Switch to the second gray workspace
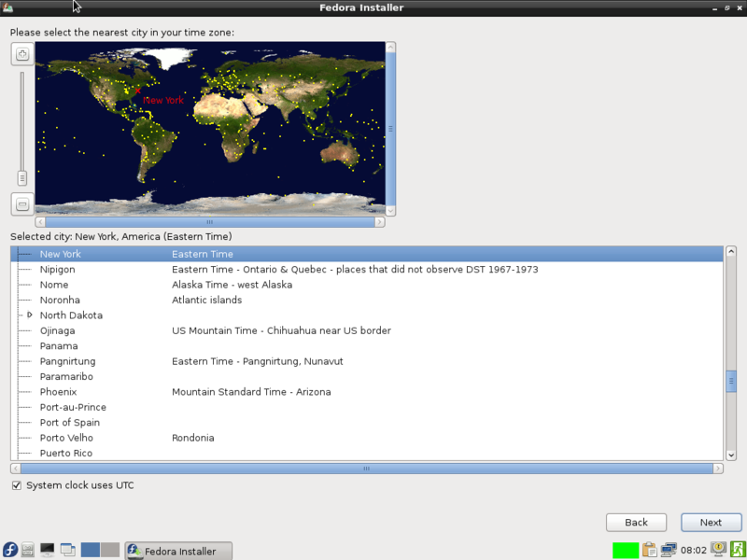Screen dimensions: 747x560 (110, 550)
